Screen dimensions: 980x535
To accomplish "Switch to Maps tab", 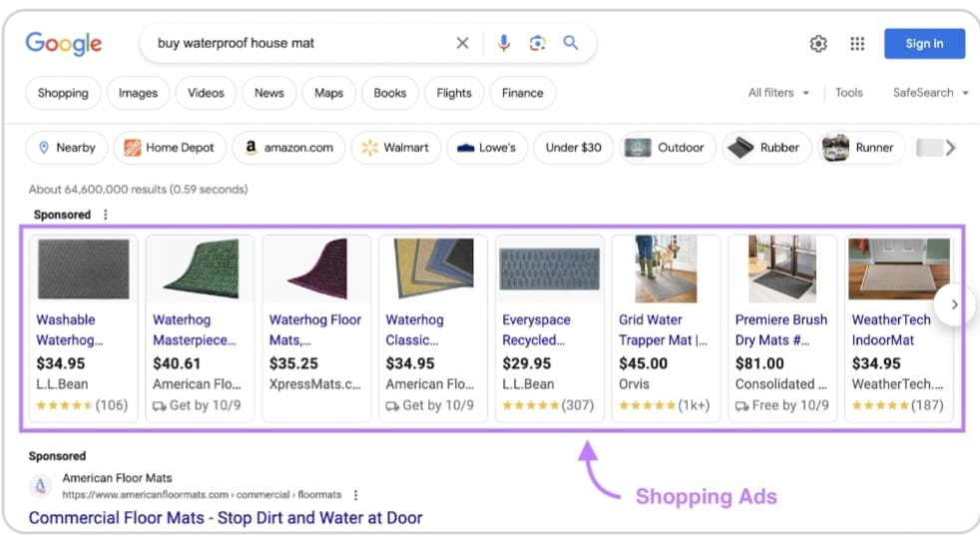I will pyautogui.click(x=328, y=93).
